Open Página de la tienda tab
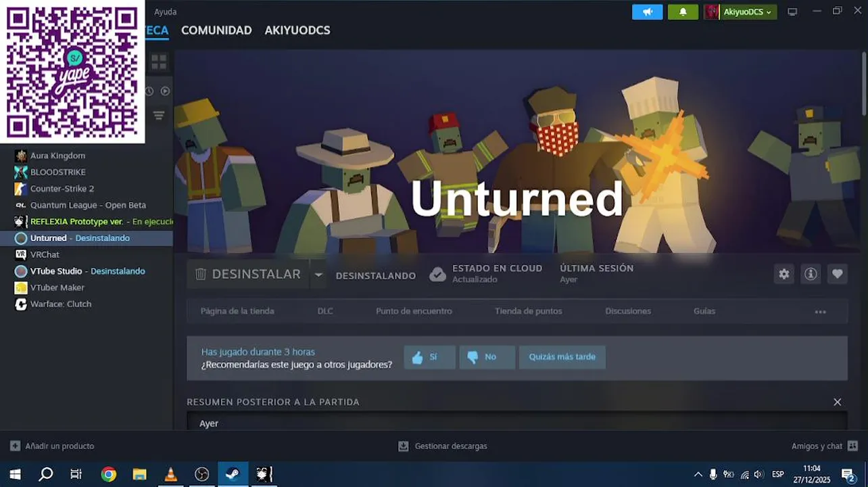 237,311
